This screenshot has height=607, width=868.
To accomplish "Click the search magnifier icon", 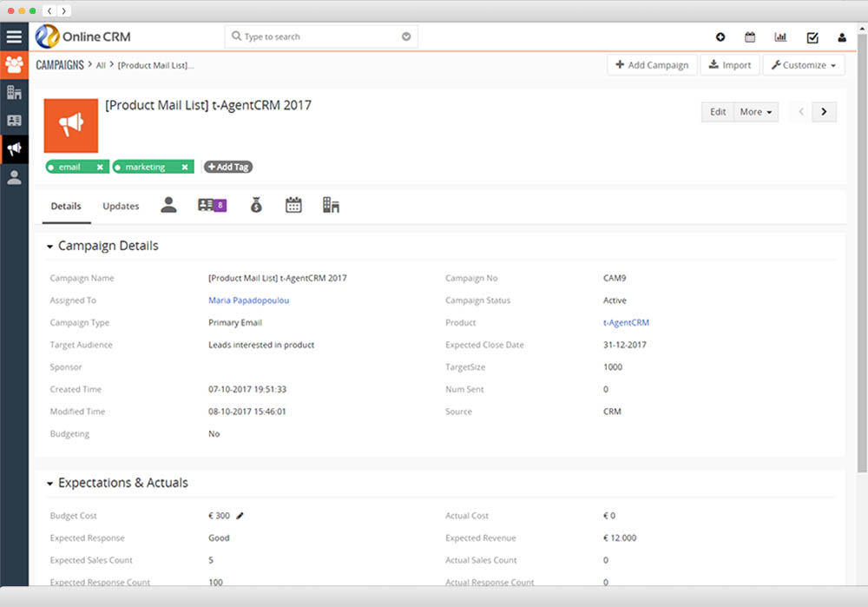I will (236, 36).
